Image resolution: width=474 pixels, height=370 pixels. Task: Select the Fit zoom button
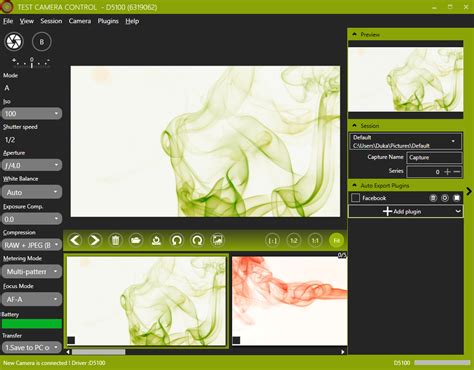336,240
